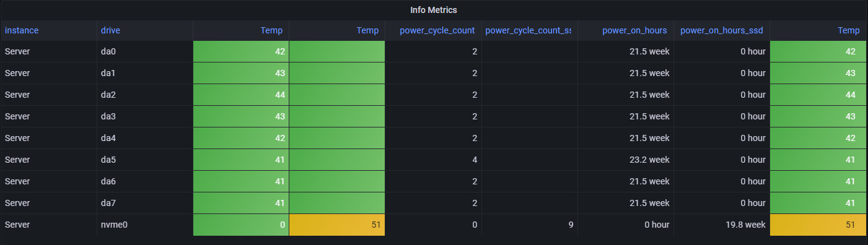Sort by the power_on_hours column header
Viewport: 868px width, 245px height.
click(x=634, y=30)
